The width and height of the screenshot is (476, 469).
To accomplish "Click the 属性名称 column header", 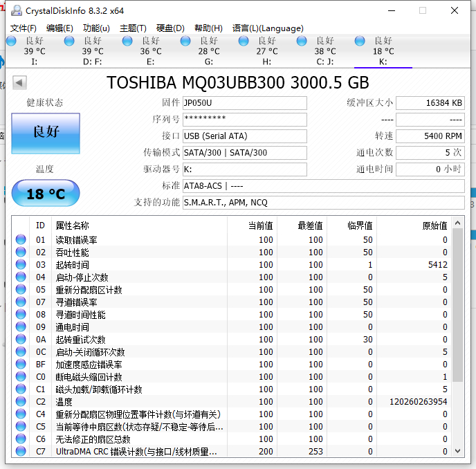I will click(x=139, y=226).
